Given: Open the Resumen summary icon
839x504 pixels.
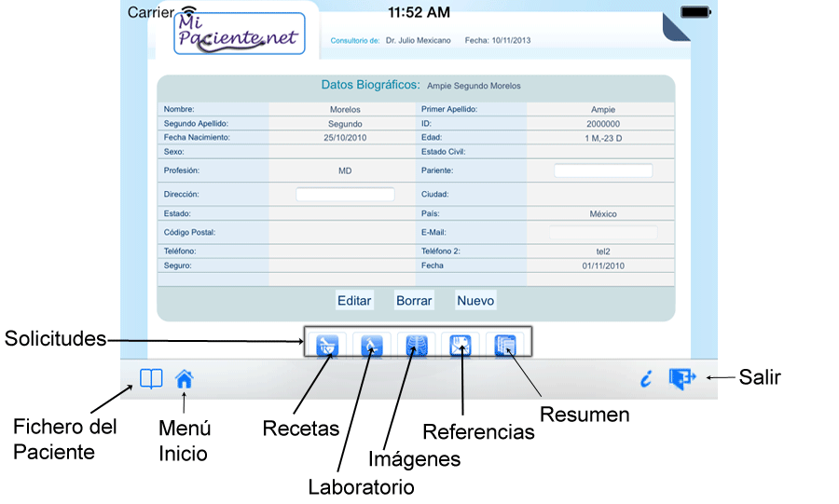Looking at the screenshot, I should point(505,347).
